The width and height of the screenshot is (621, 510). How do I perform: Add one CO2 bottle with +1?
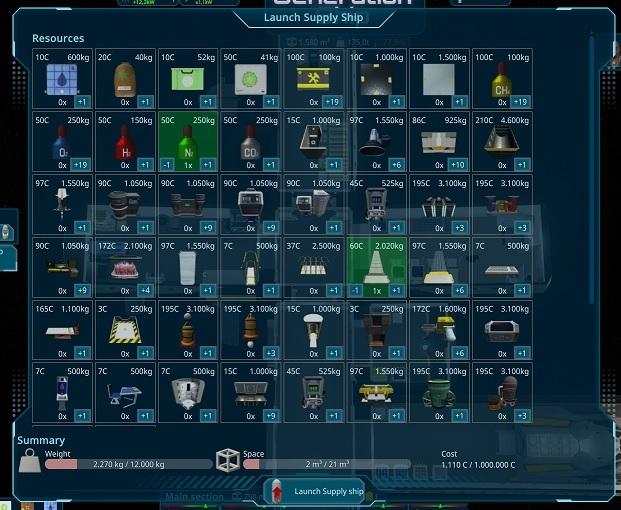270,165
